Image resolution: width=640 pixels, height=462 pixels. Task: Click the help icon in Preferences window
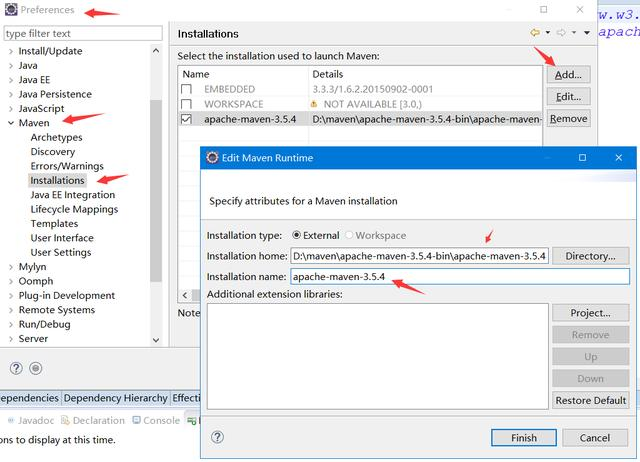point(16,369)
